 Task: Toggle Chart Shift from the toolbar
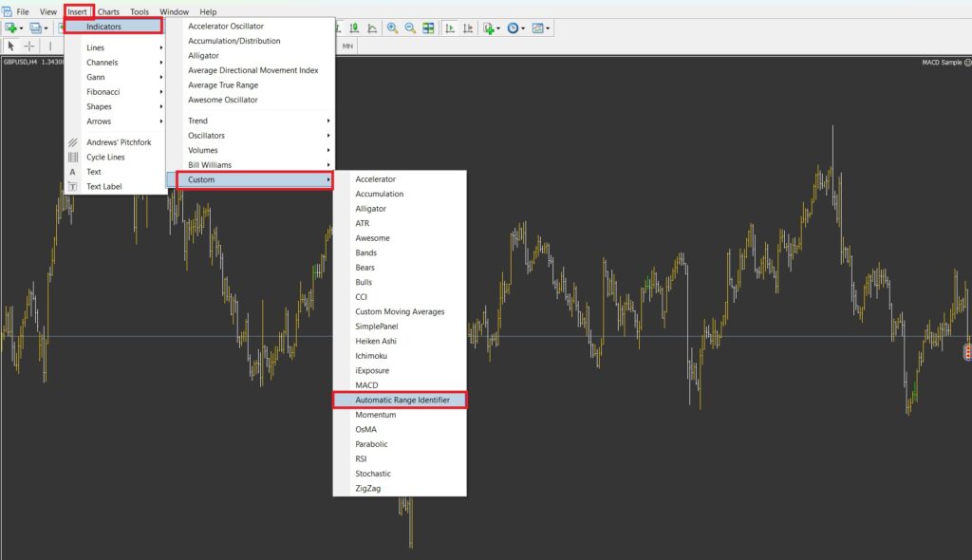click(467, 28)
